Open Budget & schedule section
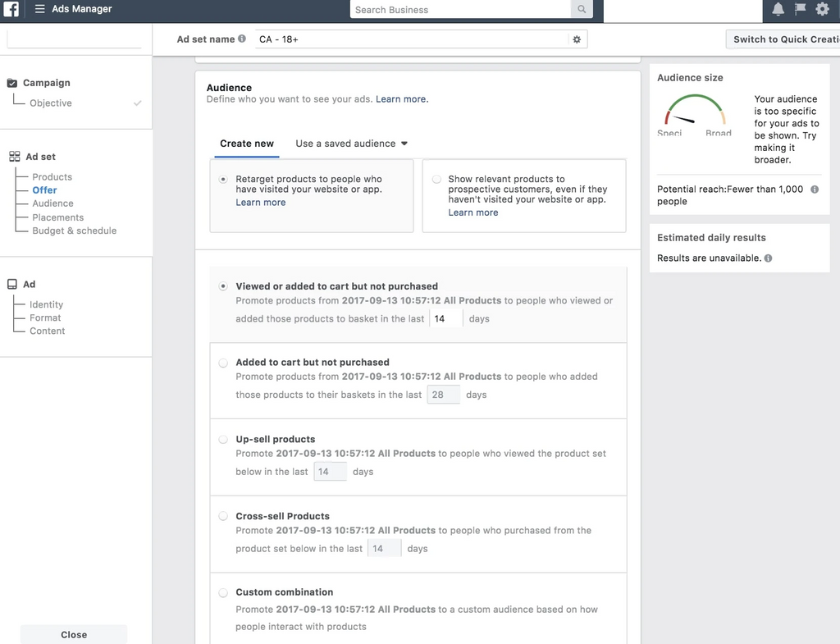840x644 pixels. pos(74,231)
